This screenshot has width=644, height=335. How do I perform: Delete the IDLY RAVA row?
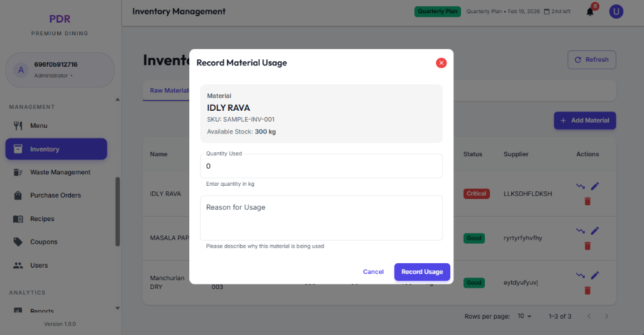click(x=587, y=202)
